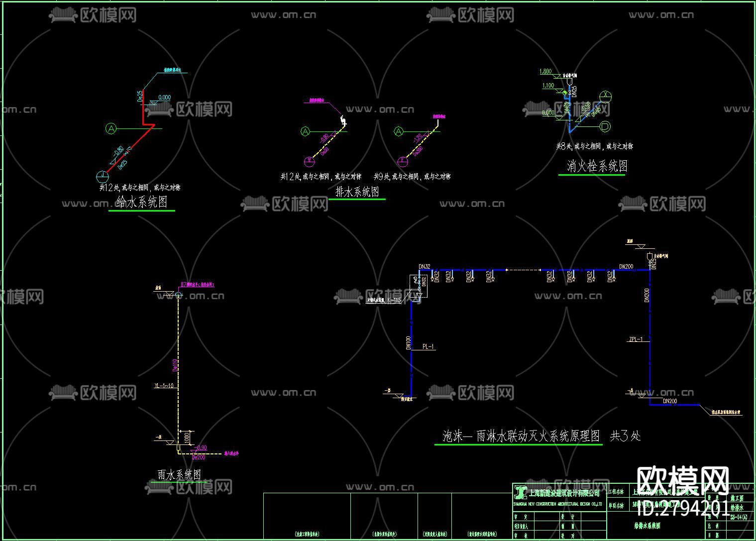Select the 泡沫—雨淋水联动灭火系统原理图 title
756x541 pixels.
(x=522, y=436)
